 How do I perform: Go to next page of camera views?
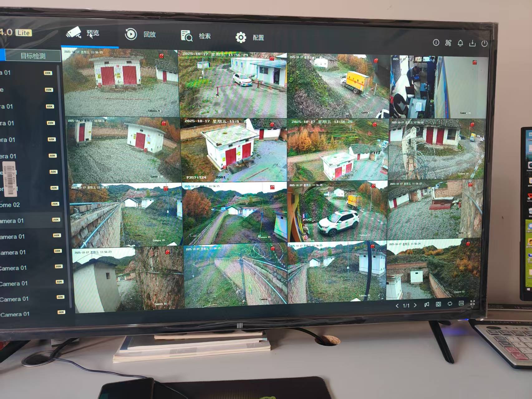pyautogui.click(x=415, y=305)
